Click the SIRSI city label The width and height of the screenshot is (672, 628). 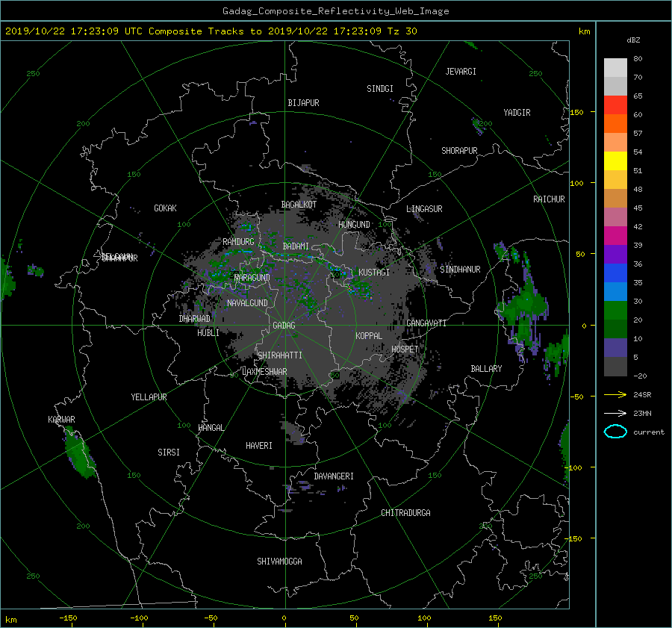pos(169,453)
